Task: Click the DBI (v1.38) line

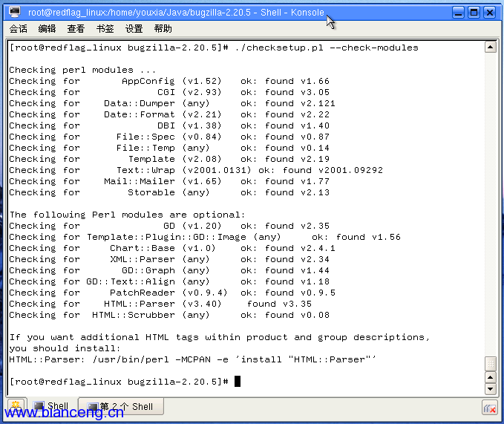Action: point(169,125)
